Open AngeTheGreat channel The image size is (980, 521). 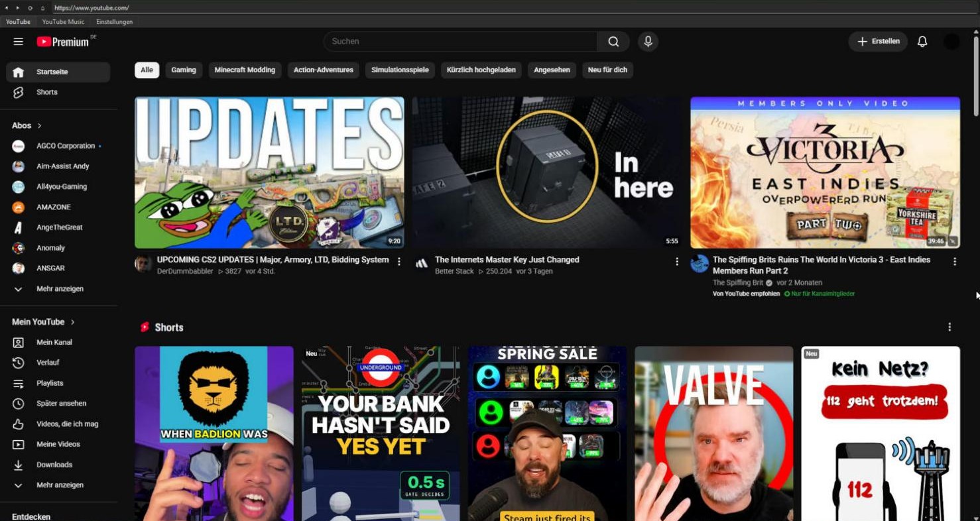58,227
